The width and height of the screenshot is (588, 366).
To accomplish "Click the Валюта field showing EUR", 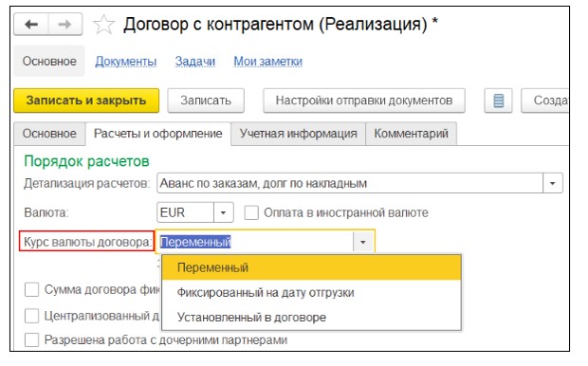I will pos(185,212).
